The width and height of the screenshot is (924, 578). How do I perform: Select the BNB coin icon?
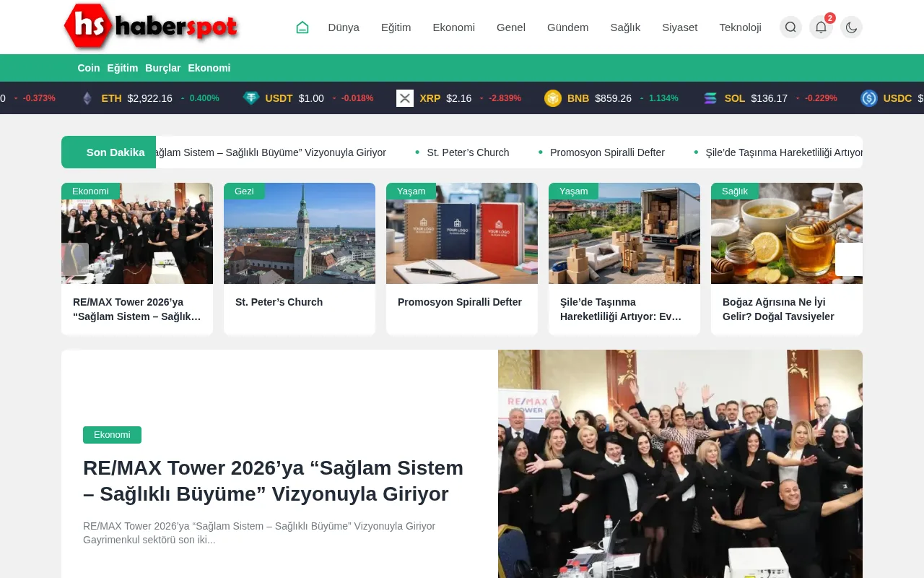coord(553,98)
